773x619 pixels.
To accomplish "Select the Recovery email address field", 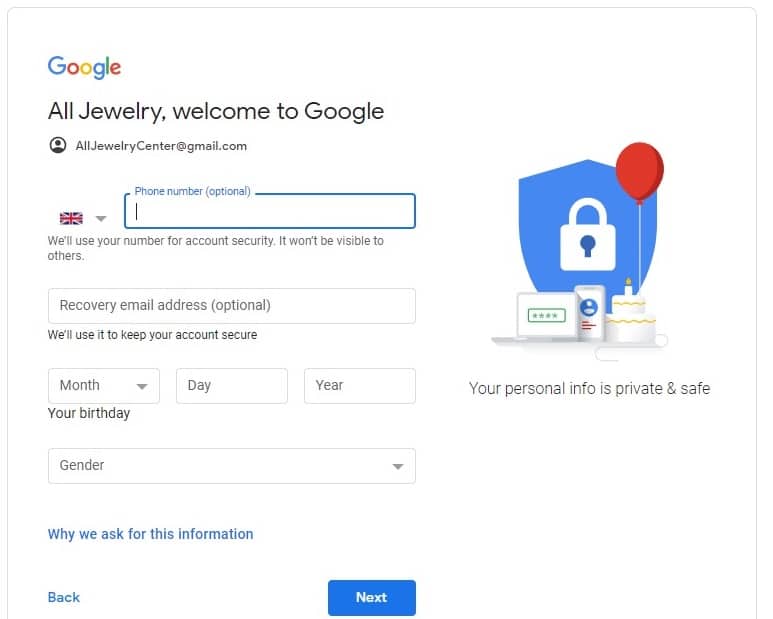I will coord(232,306).
